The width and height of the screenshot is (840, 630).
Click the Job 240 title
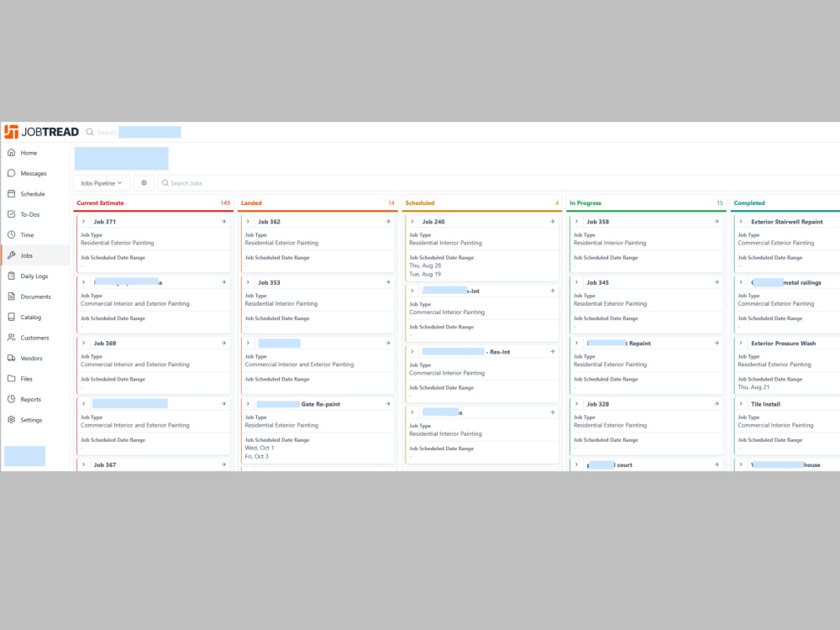(x=433, y=222)
